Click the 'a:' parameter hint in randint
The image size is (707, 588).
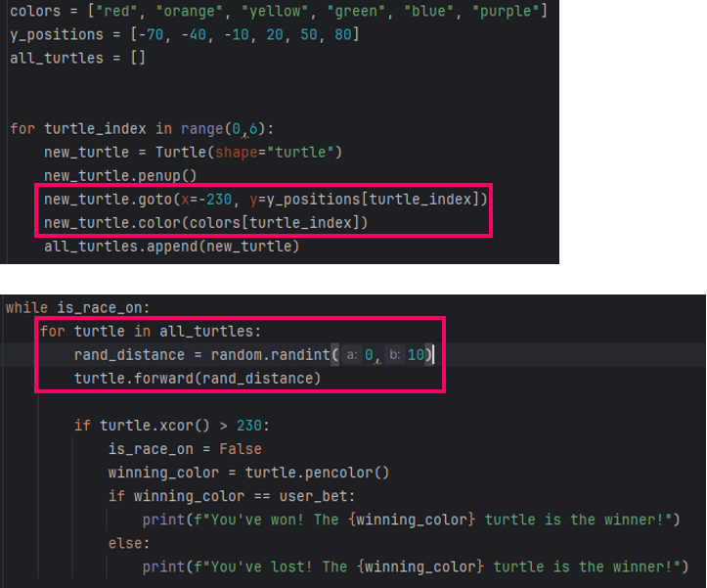pyautogui.click(x=352, y=355)
